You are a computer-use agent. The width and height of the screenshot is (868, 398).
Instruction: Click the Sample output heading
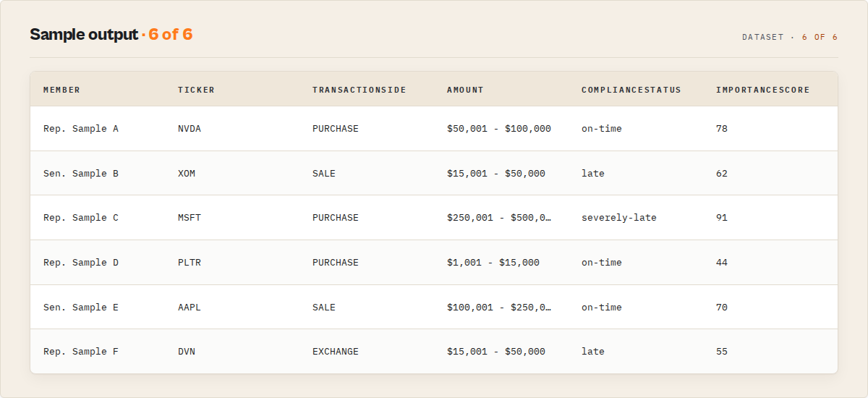(x=84, y=35)
